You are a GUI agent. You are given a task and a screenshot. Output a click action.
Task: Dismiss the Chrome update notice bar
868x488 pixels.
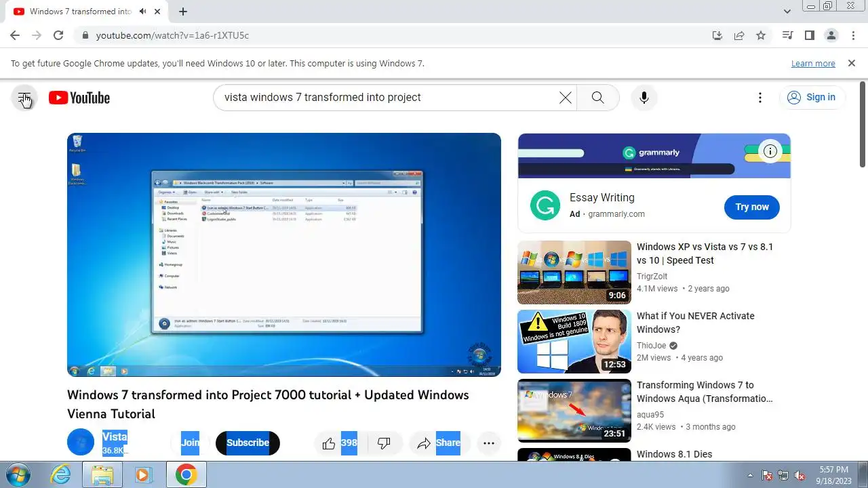(x=852, y=63)
